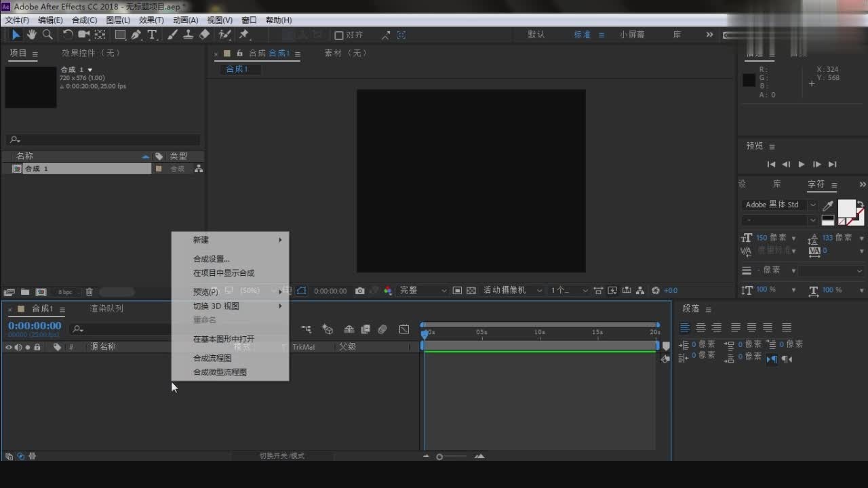Click the trash icon in Project panel
868x488 pixels.
[x=89, y=292]
